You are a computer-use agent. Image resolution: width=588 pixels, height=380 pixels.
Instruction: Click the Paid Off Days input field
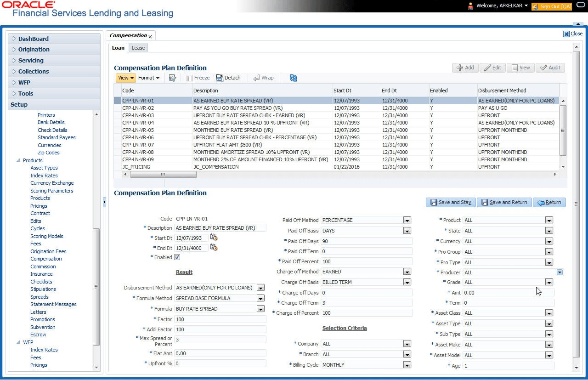click(x=367, y=241)
